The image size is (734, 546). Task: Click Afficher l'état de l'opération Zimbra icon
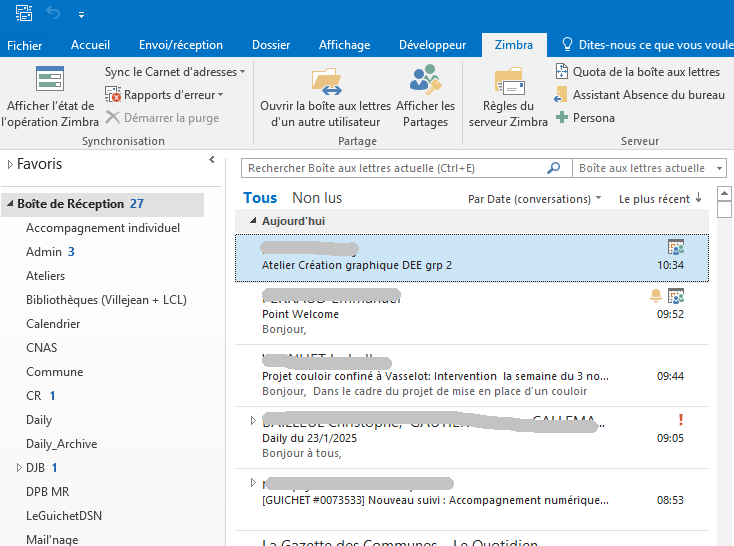coord(49,80)
